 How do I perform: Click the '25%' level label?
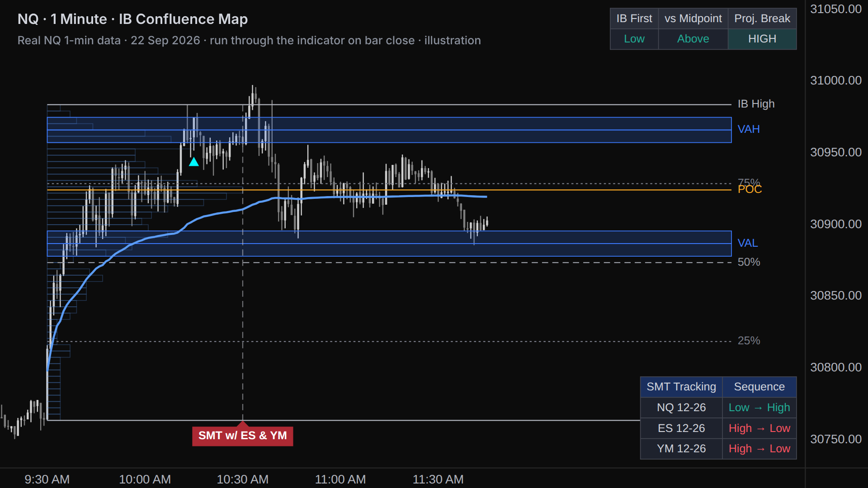749,341
